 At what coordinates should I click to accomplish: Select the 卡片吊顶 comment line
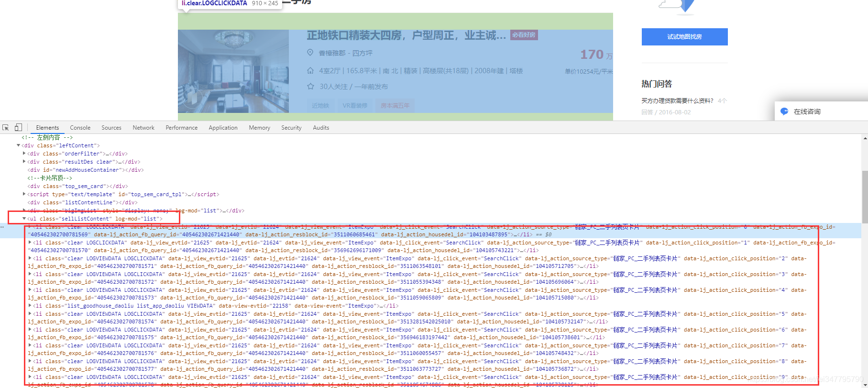(x=50, y=178)
